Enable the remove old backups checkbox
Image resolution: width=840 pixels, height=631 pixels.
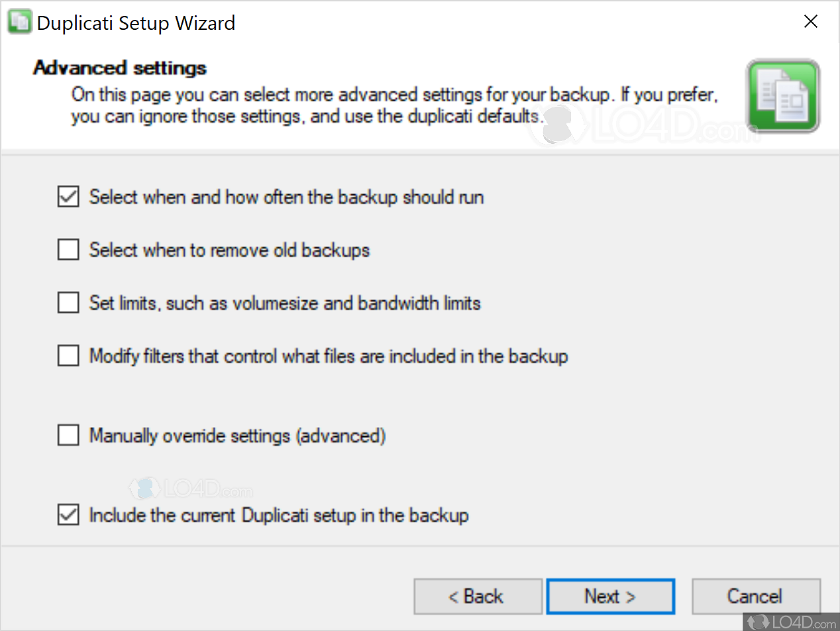coord(68,250)
